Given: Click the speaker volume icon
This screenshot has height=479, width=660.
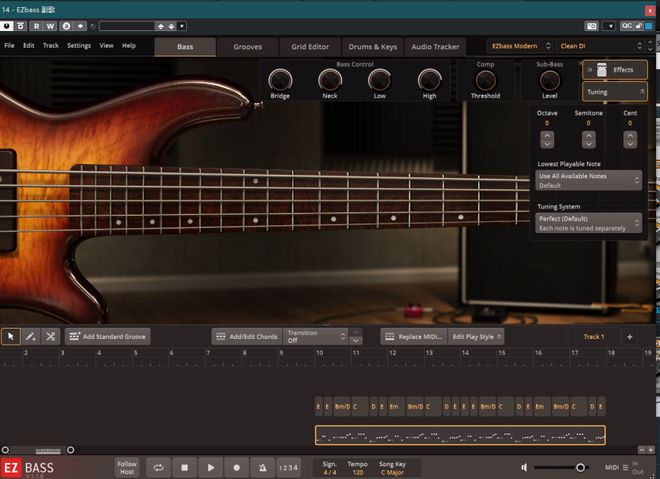Looking at the screenshot, I should 524,467.
